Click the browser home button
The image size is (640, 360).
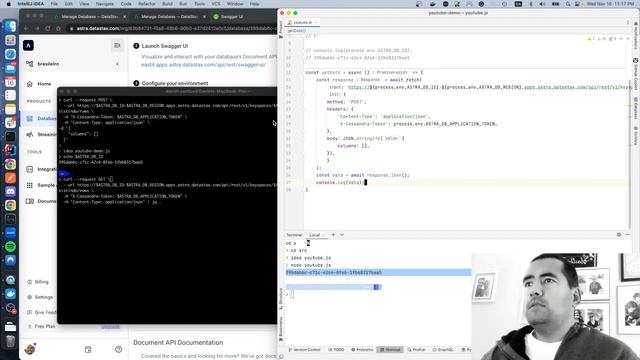coord(58,28)
